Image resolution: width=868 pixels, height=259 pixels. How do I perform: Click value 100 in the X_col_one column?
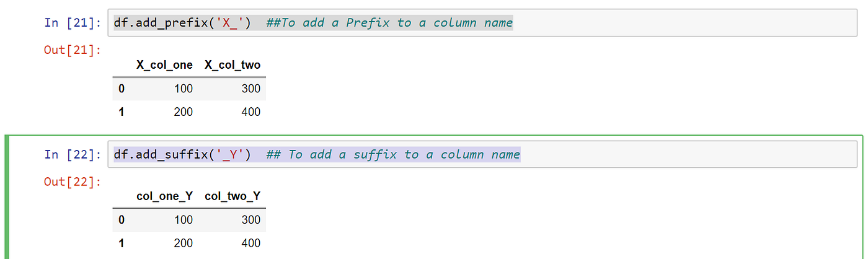[184, 89]
